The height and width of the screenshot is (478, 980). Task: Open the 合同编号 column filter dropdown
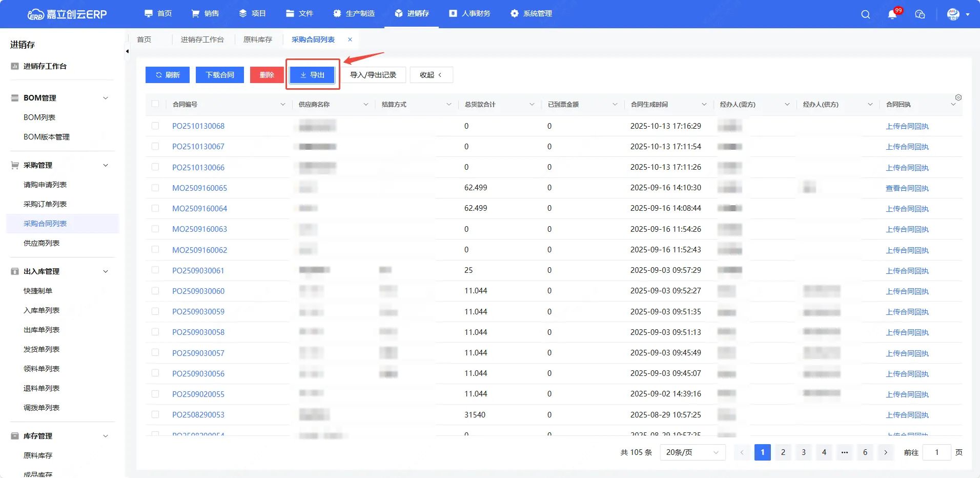[282, 105]
